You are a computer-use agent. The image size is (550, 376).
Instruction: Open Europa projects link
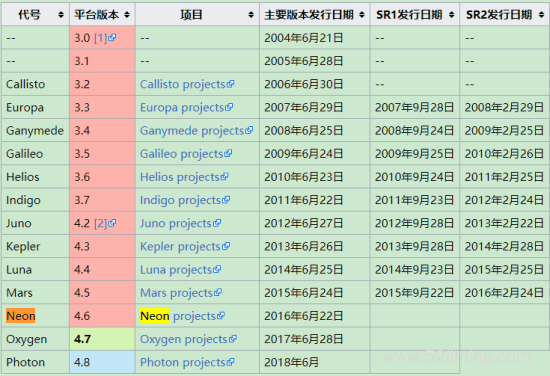coord(186,107)
